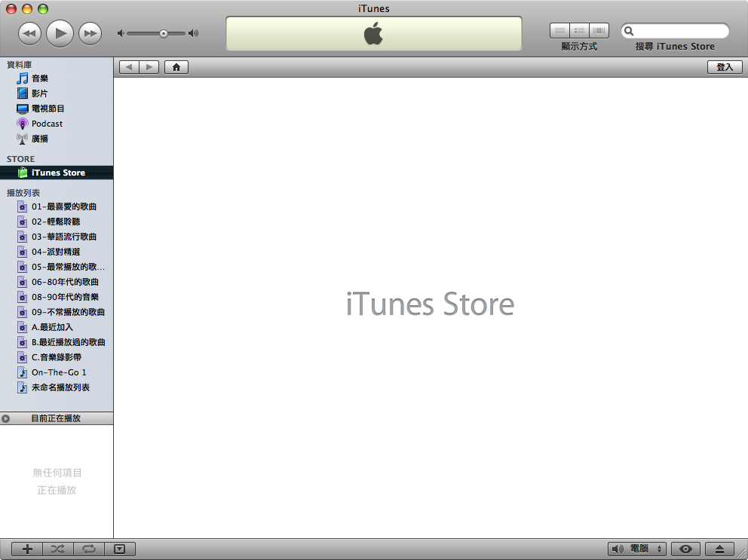748x560 pixels.
Task: Toggle the eye Genius sidebar button
Action: [x=685, y=549]
